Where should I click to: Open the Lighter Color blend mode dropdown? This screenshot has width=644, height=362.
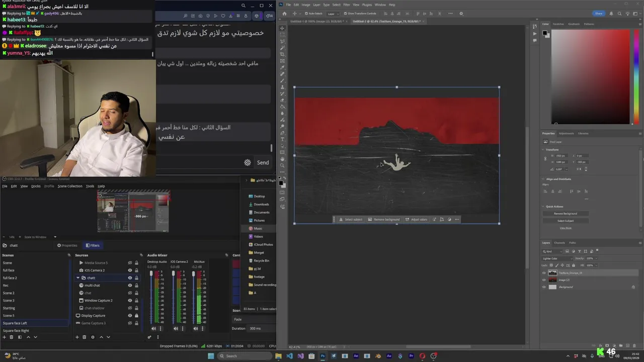click(x=556, y=258)
